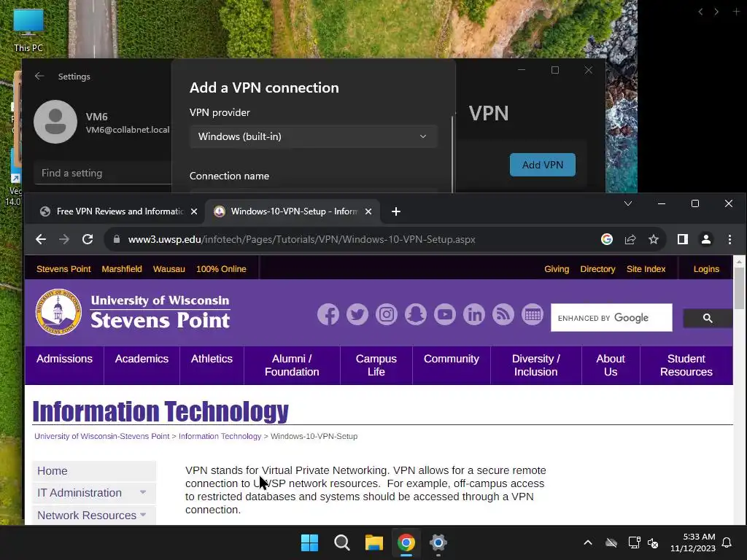
Task: Open the UWSP RSS feed icon
Action: pyautogui.click(x=503, y=315)
